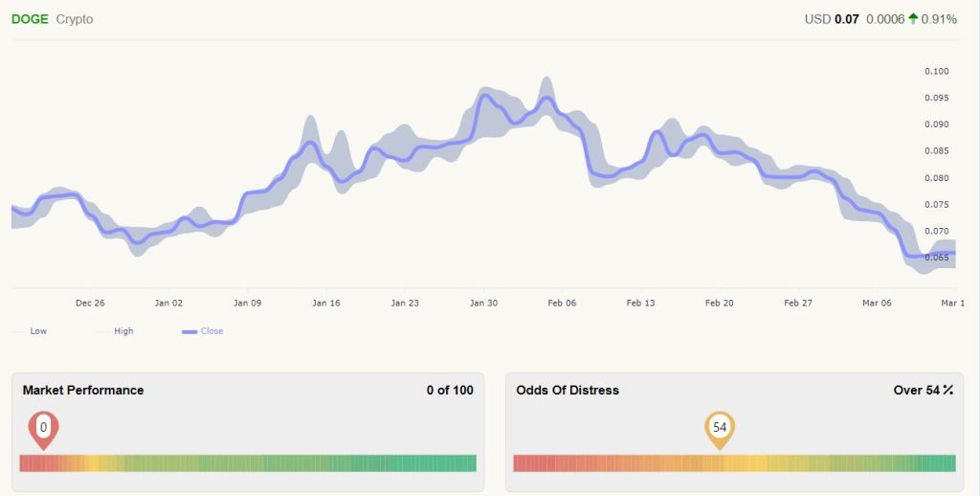980x496 pixels.
Task: Click the Market Performance gradient bar
Action: 248,463
